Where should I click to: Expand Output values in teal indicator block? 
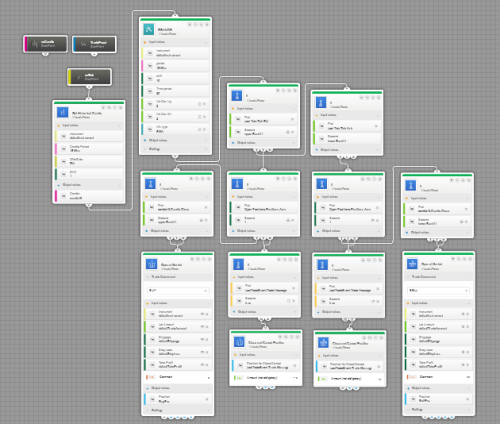[x=175, y=140]
